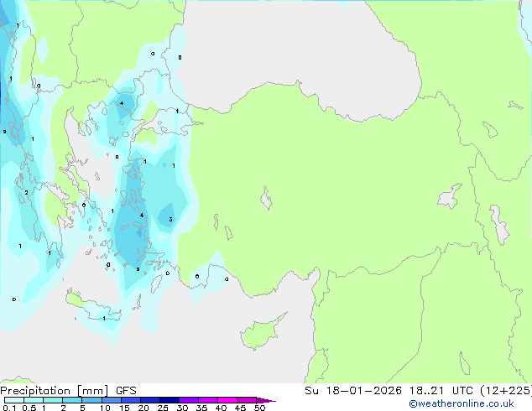This screenshot has height=411, width=532.
Task: Click the legend label '35'
Action: [201, 408]
